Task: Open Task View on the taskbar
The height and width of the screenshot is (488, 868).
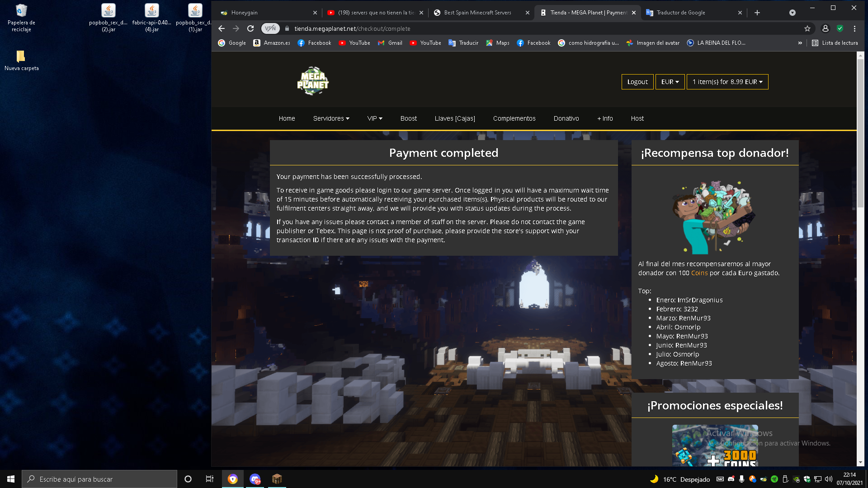Action: [210, 479]
